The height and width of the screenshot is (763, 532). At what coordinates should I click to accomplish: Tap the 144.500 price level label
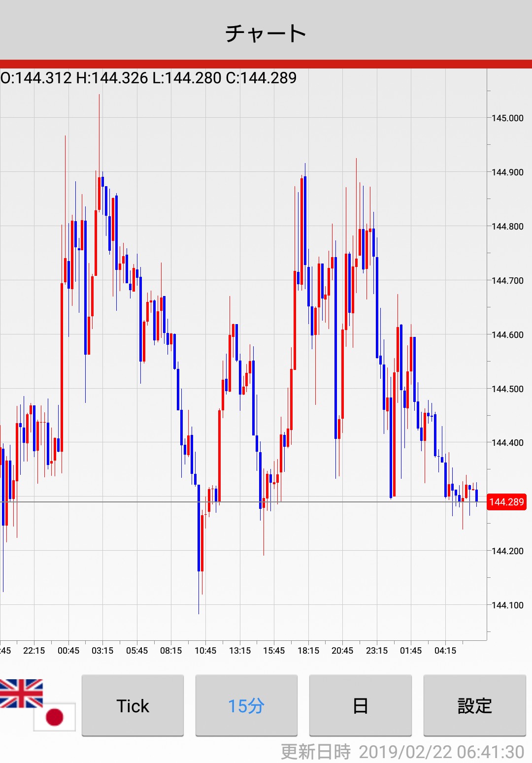[x=507, y=389]
